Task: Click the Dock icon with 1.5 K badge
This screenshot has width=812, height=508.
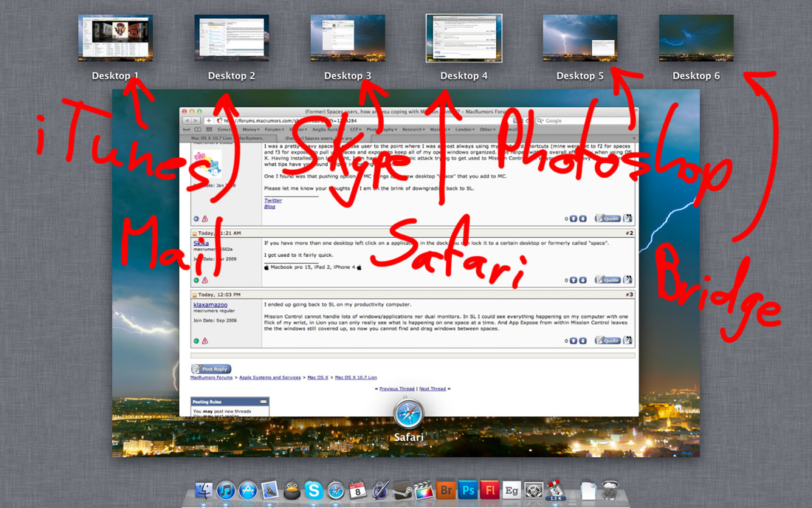Action: (x=555, y=490)
